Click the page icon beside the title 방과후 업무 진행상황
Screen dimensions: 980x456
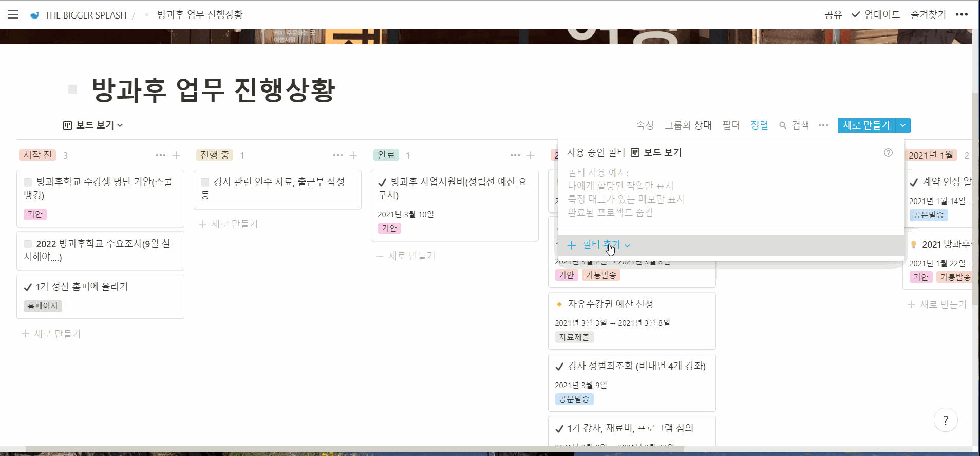pyautogui.click(x=73, y=89)
